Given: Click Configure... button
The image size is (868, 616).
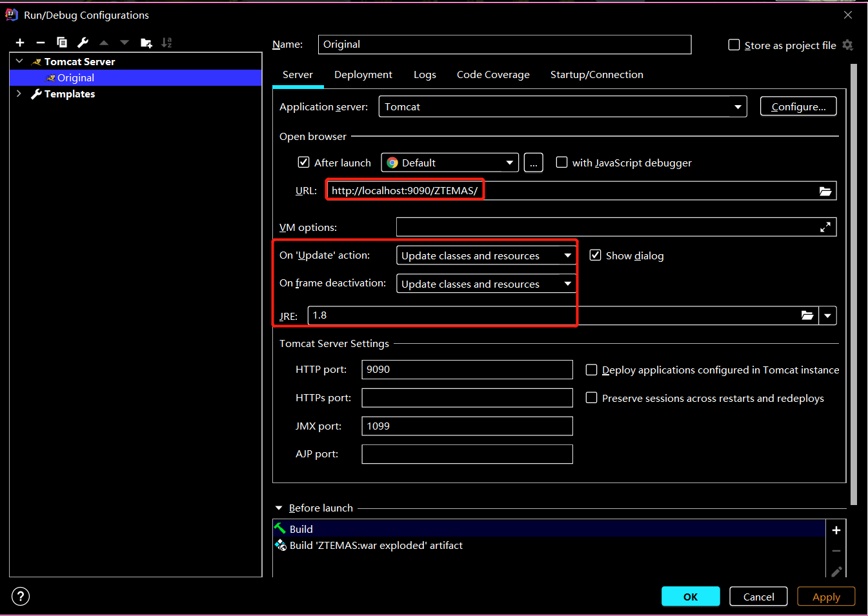Looking at the screenshot, I should click(x=798, y=106).
